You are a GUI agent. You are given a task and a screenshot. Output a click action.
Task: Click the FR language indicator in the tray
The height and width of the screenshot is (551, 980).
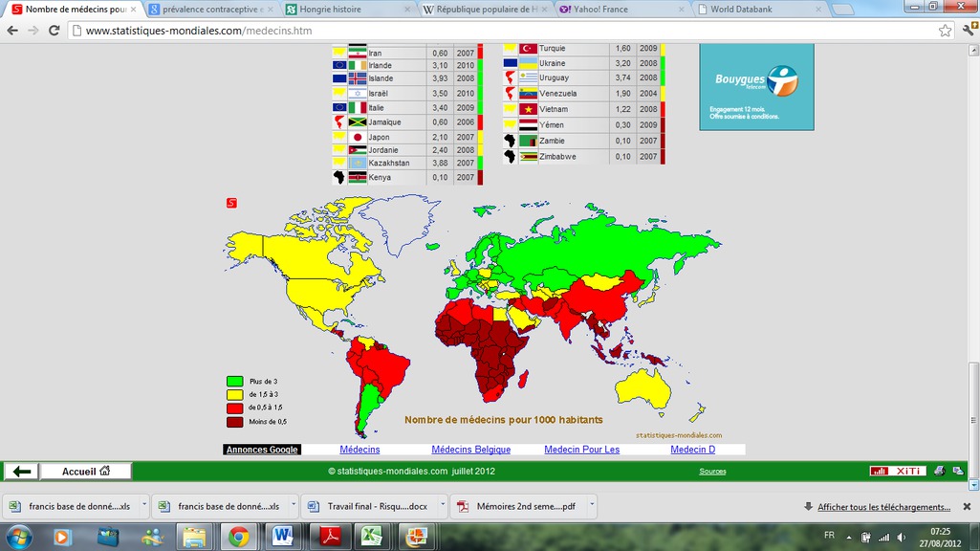coord(829,535)
